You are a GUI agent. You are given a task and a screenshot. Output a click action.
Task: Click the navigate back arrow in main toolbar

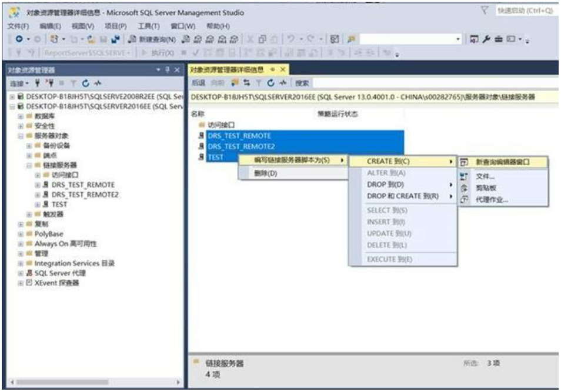pos(19,39)
